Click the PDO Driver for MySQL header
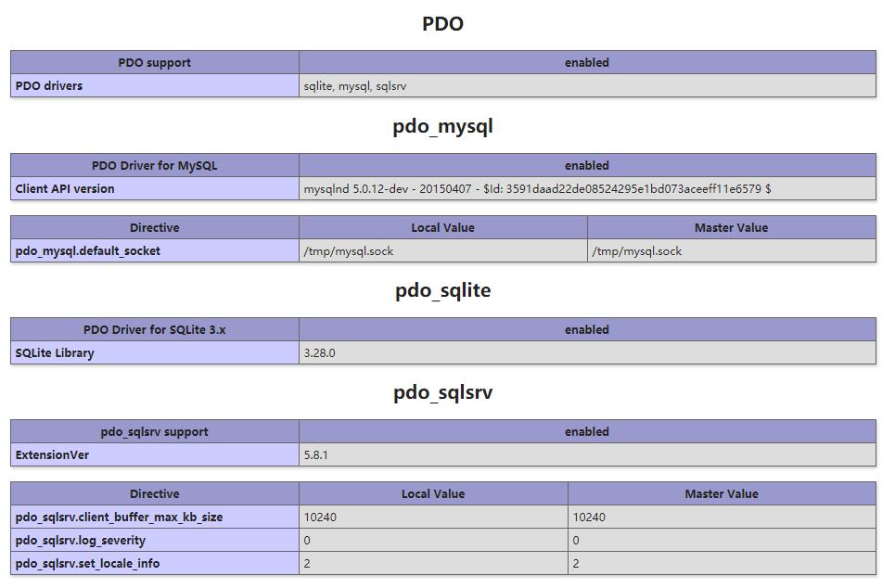Screen dimensions: 895x588 point(154,166)
